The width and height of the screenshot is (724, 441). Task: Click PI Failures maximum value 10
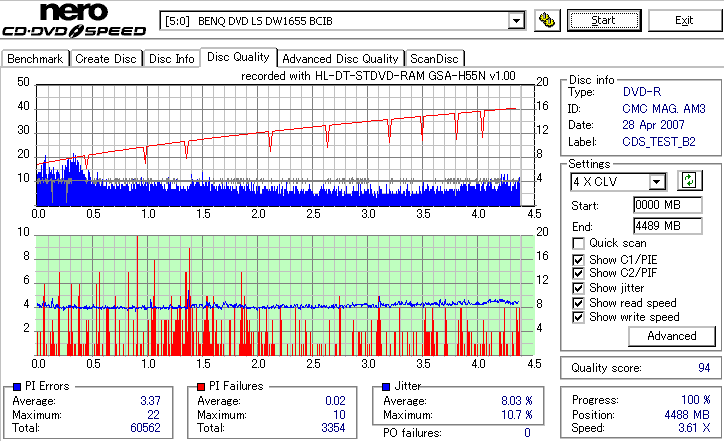click(339, 415)
